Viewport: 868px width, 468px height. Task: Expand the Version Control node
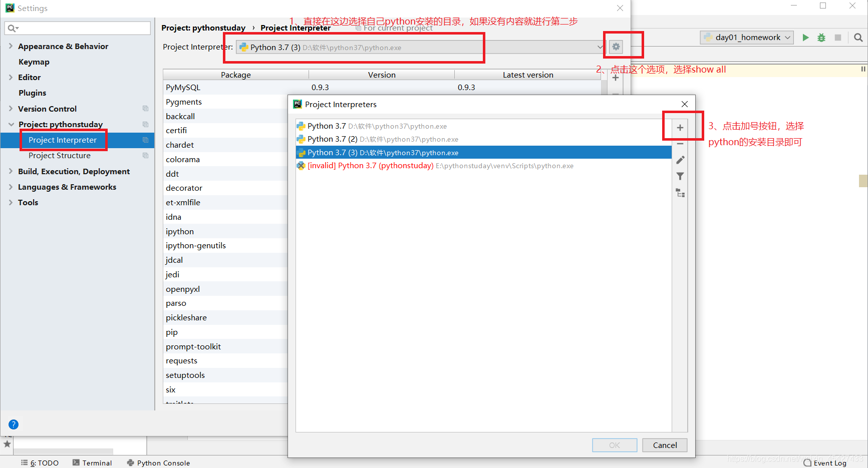pyautogui.click(x=11, y=109)
